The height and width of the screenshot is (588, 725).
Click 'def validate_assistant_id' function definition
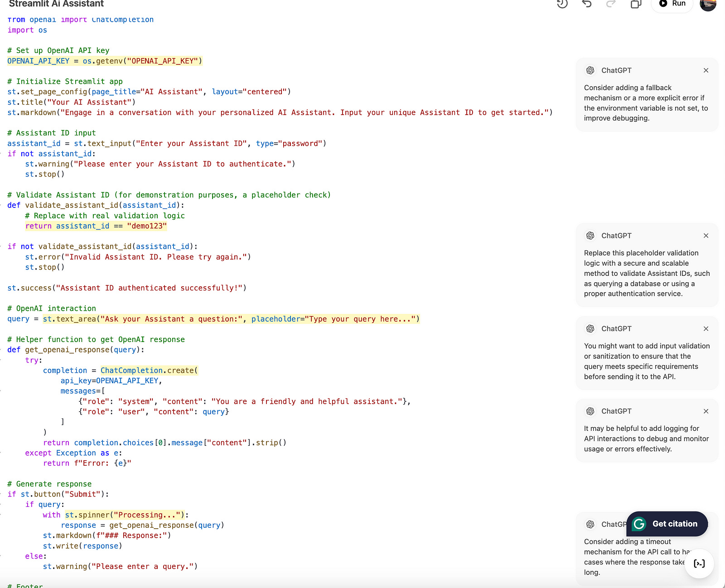pos(96,205)
